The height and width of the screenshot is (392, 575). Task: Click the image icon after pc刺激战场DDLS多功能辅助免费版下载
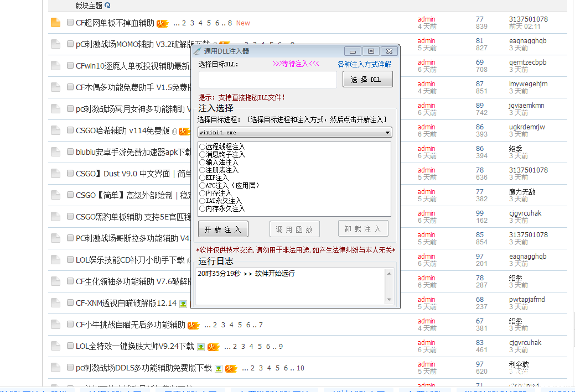219,369
